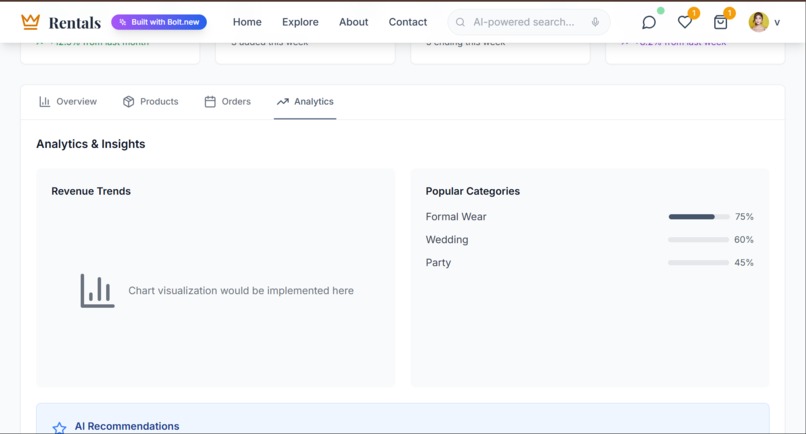Click the user profile avatar

coord(758,22)
